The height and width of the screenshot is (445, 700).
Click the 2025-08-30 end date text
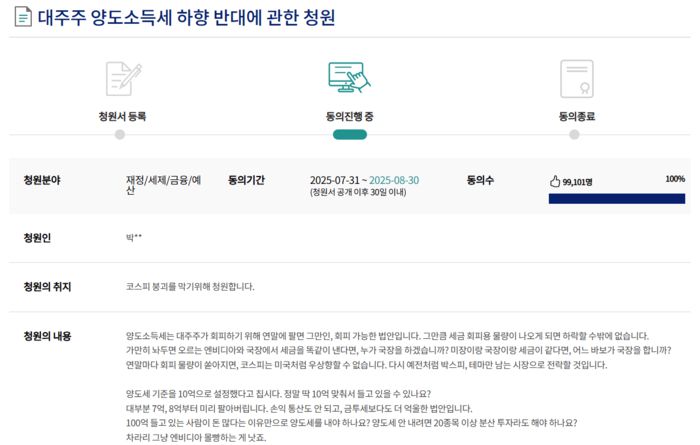pyautogui.click(x=394, y=180)
